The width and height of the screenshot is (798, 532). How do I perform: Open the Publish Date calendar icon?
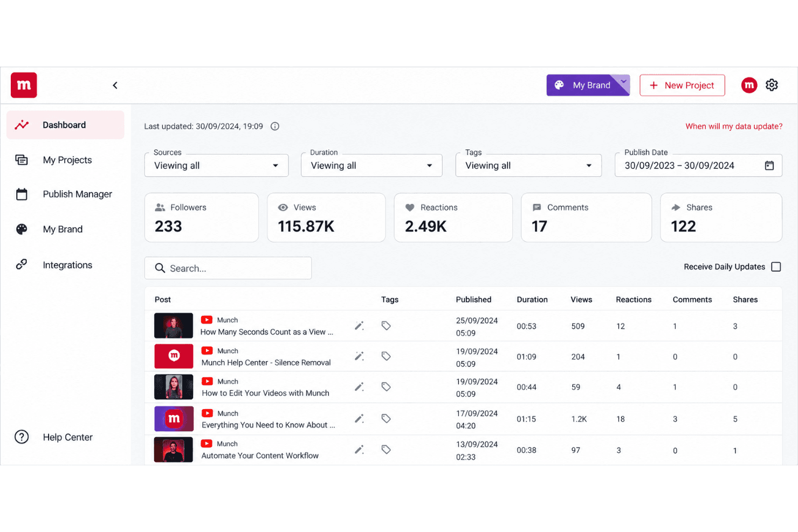point(769,165)
